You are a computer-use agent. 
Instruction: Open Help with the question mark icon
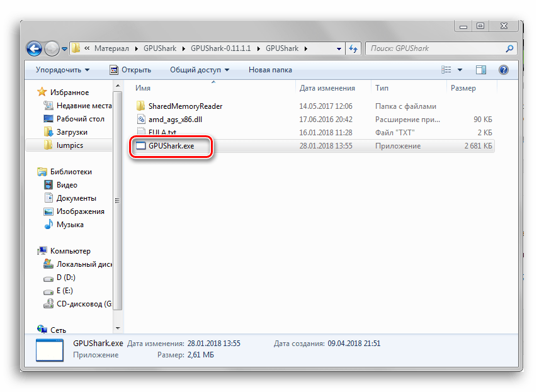pos(504,70)
